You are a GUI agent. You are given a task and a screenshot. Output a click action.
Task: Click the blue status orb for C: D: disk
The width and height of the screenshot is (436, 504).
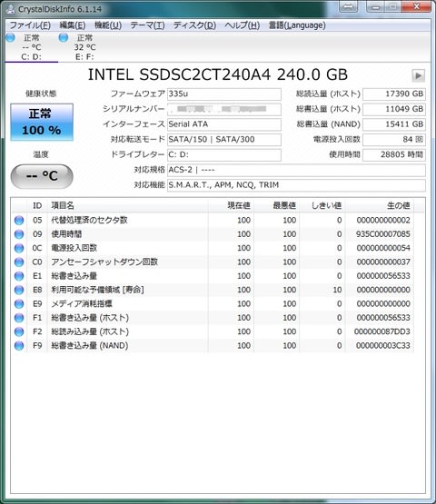click(x=11, y=37)
